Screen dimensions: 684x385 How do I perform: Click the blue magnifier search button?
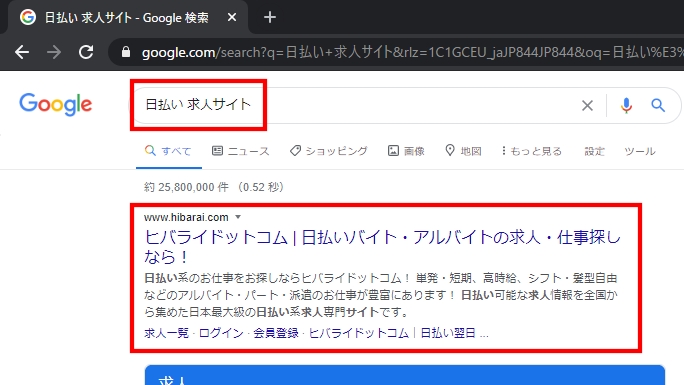[658, 105]
